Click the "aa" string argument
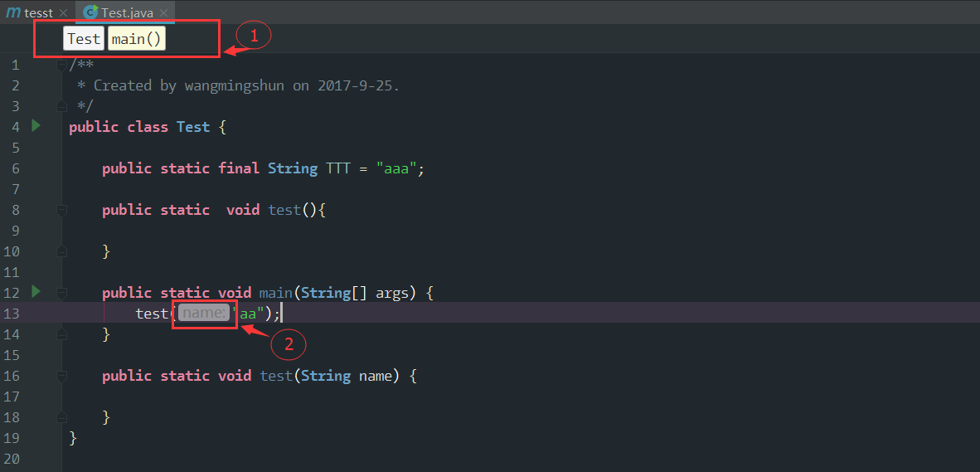 (248, 314)
